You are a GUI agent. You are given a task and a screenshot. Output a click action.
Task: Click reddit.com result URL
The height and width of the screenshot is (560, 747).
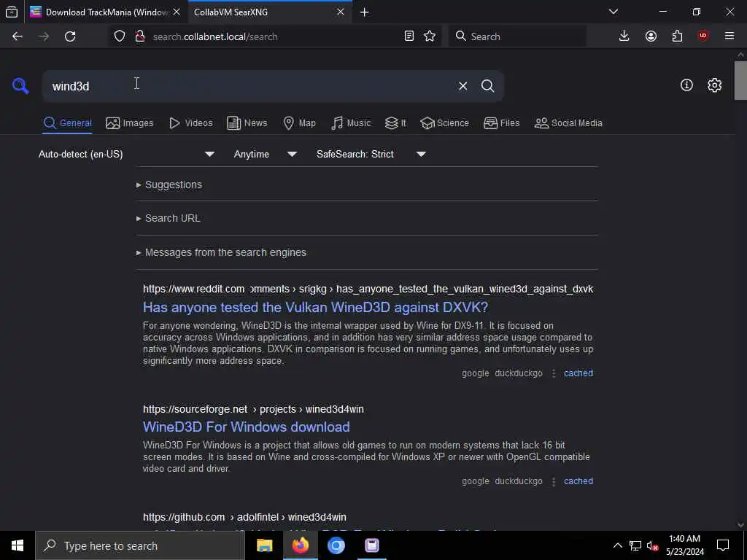coord(368,289)
